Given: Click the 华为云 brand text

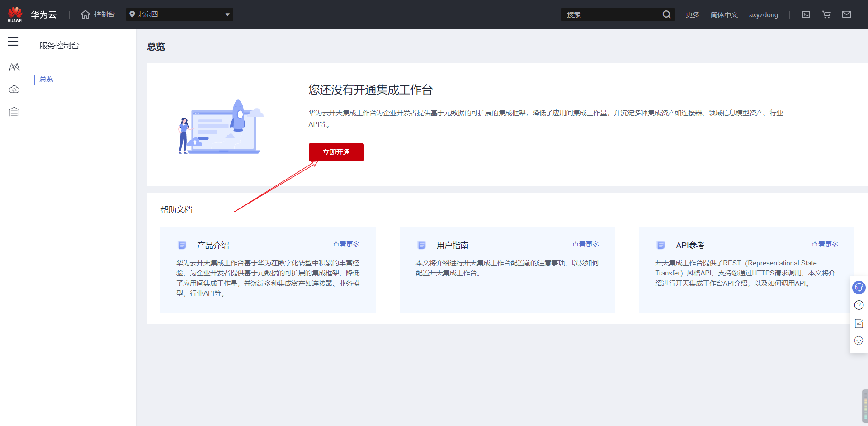Looking at the screenshot, I should 44,14.
